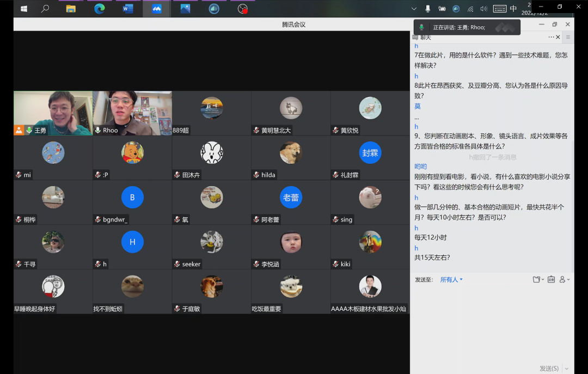Click blue 老蕾 avatar circle

(291, 197)
